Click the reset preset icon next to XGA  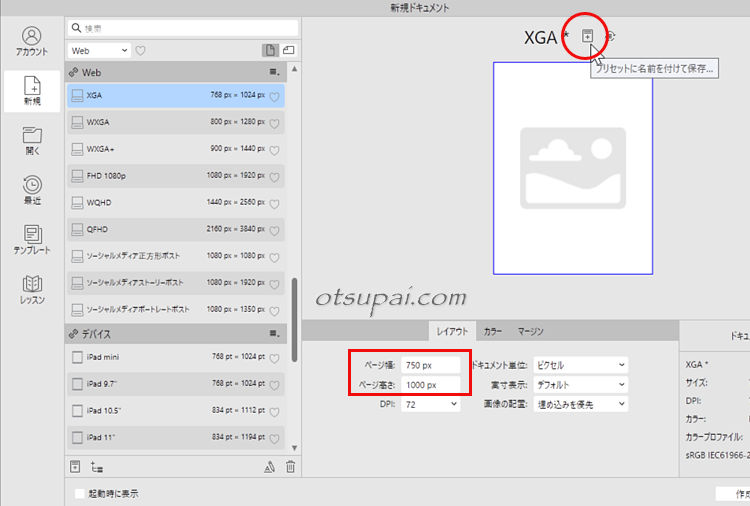click(x=611, y=36)
